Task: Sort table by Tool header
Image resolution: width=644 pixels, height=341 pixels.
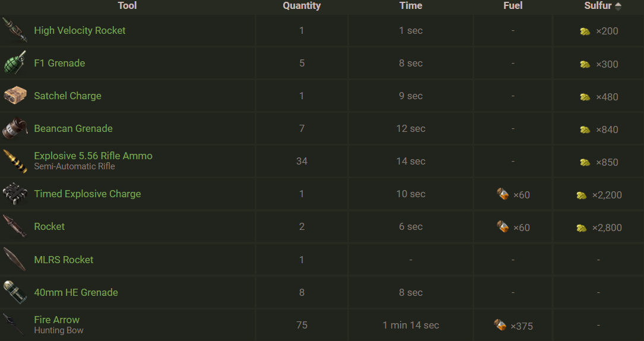Action: [127, 6]
